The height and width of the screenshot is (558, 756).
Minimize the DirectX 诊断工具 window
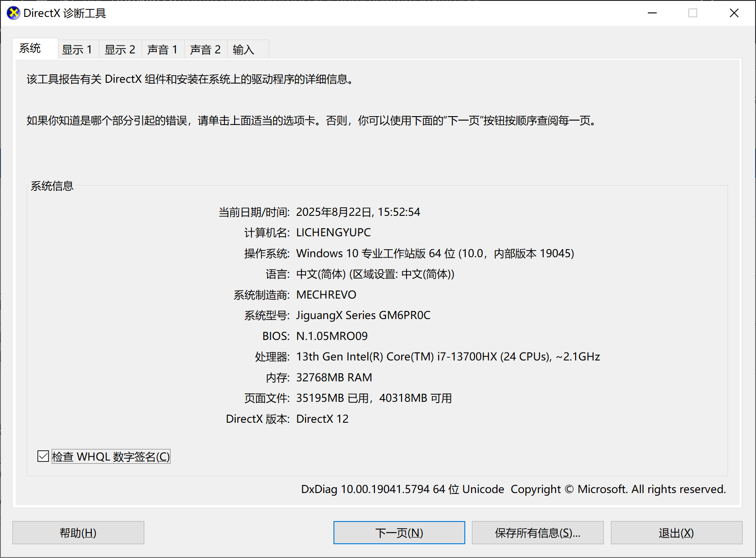pyautogui.click(x=652, y=13)
